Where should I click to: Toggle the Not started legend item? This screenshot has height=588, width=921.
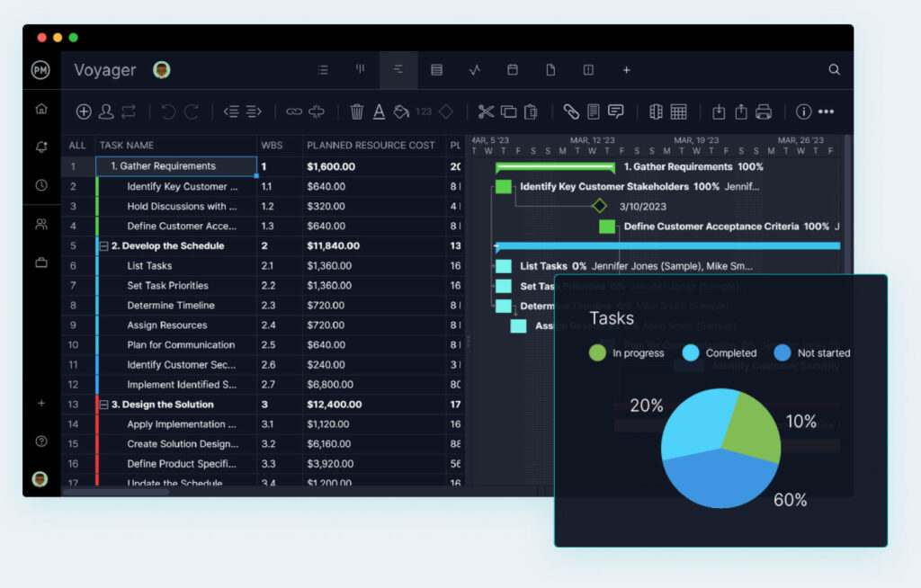(x=812, y=352)
